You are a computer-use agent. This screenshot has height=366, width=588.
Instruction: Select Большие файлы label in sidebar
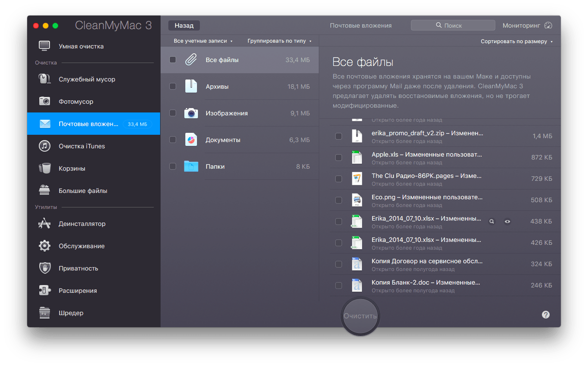point(83,191)
